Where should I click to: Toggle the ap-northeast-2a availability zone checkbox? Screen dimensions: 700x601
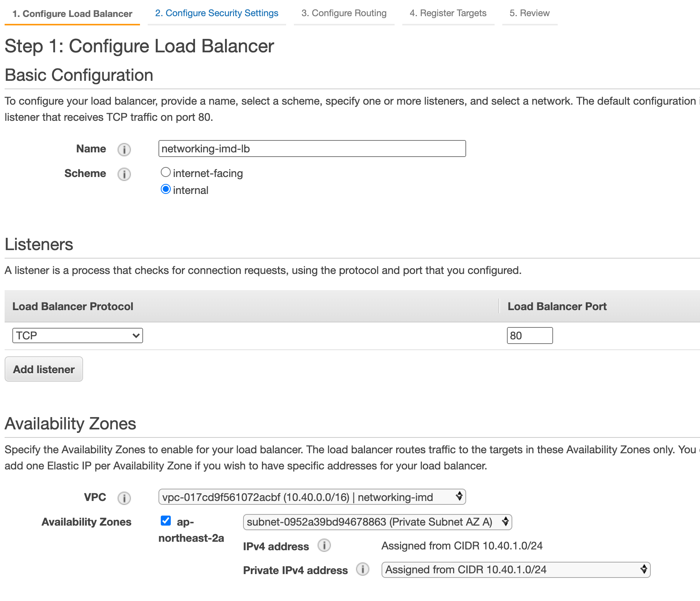pos(166,521)
